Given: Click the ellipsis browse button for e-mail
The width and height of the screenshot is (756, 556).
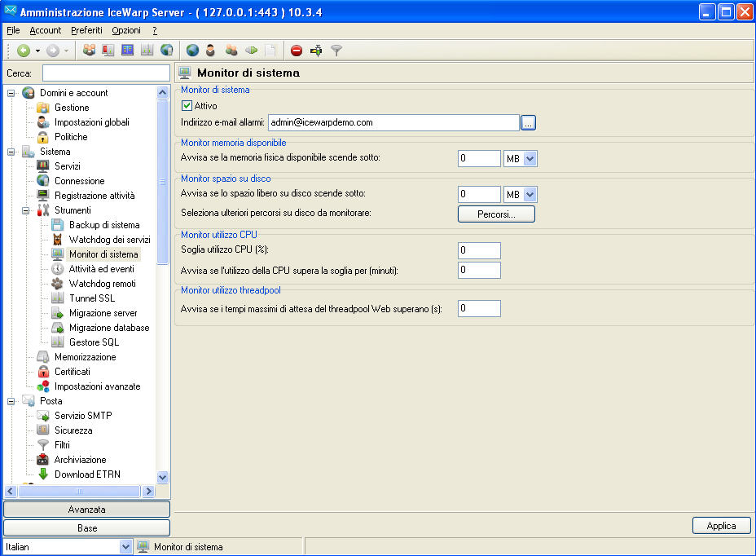Looking at the screenshot, I should pos(529,123).
